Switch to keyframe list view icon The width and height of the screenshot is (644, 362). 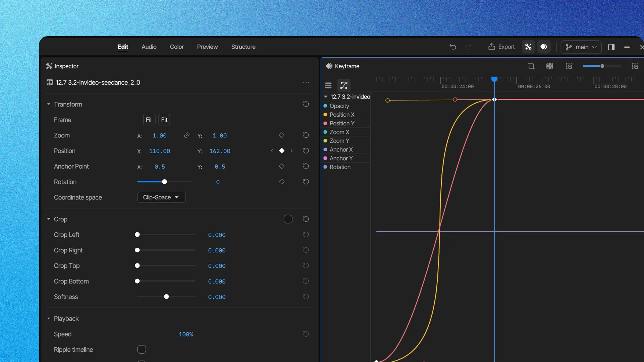(x=328, y=85)
